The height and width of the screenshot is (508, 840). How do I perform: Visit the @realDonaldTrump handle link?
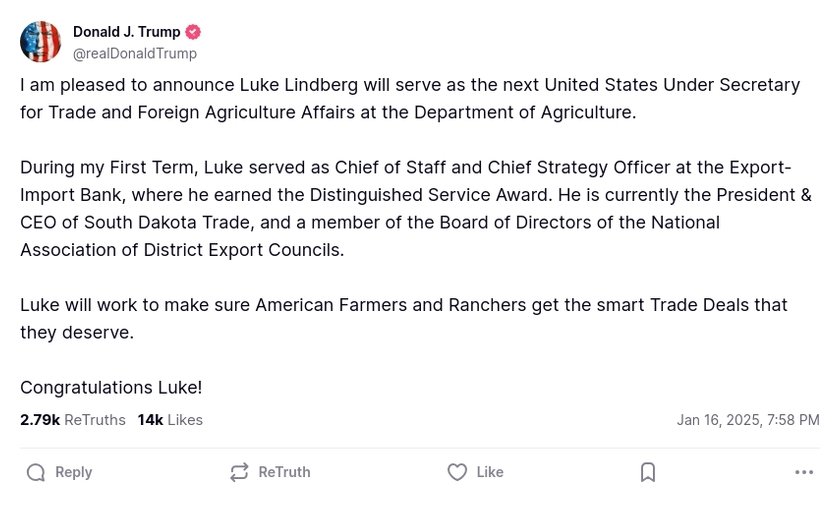135,53
